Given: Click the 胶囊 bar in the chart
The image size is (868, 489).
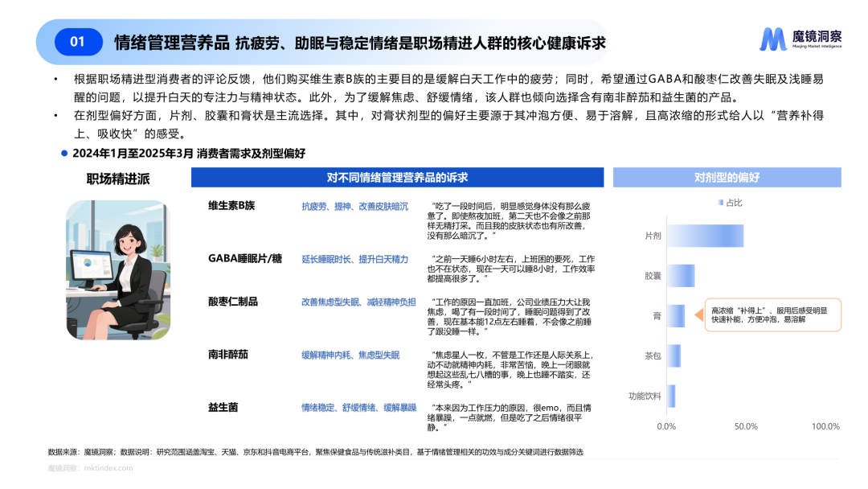Looking at the screenshot, I should pos(680,276).
